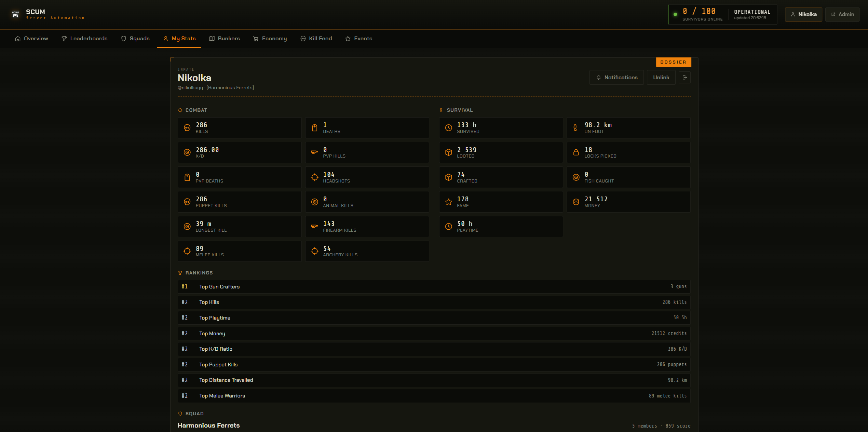Click the tombstone icon beside Deaths

point(315,128)
